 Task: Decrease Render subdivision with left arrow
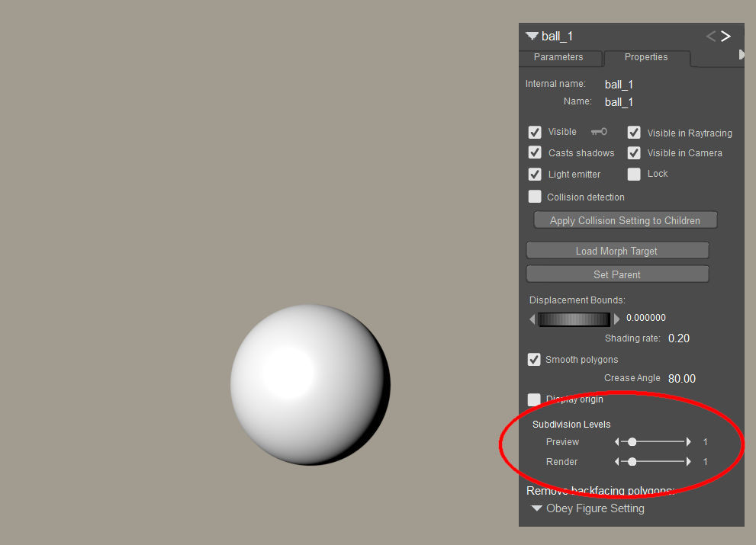coord(617,462)
